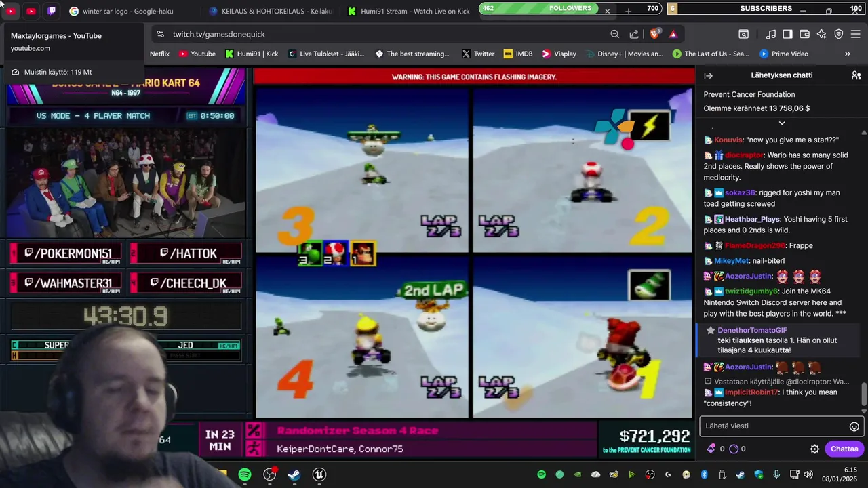
Task: Click the site settings icon in address bar
Action: click(x=160, y=34)
